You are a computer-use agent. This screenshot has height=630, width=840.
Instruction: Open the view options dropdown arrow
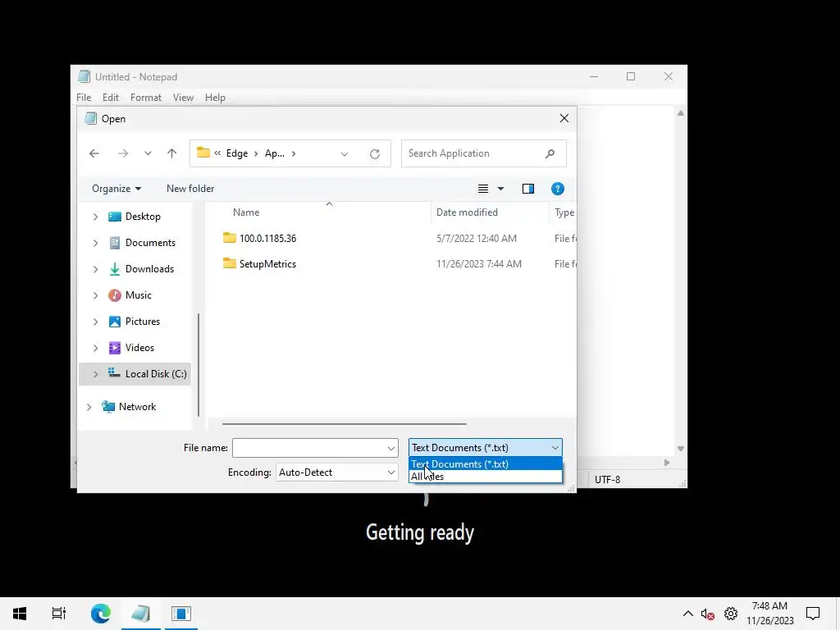501,189
